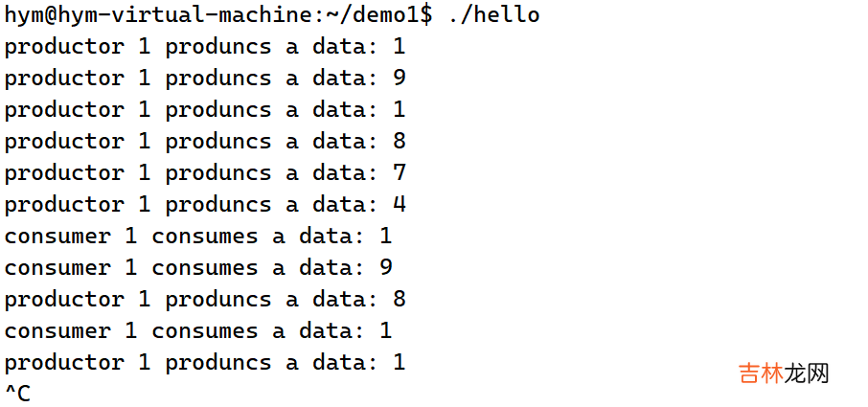Click "consumes" in the consumer data: 9 line

(x=205, y=268)
